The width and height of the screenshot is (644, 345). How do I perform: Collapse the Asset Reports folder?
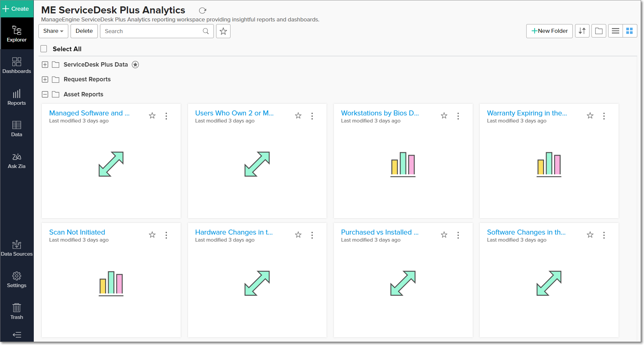pyautogui.click(x=45, y=94)
